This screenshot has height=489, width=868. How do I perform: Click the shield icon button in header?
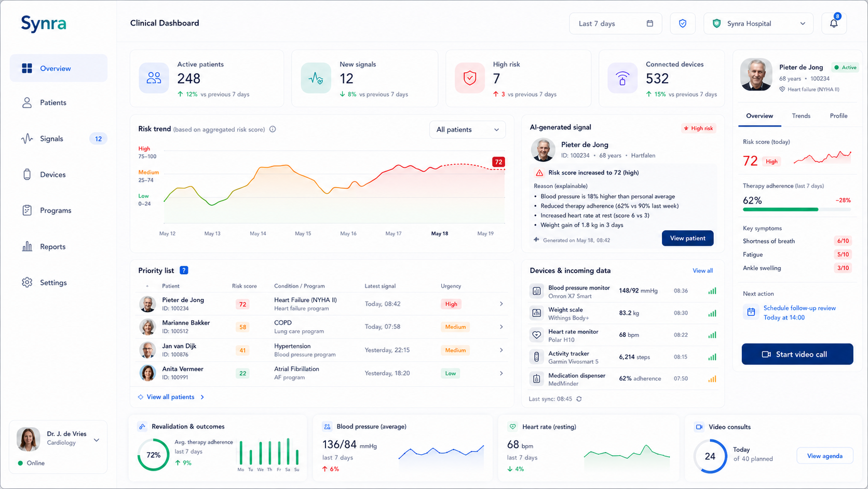coord(683,23)
